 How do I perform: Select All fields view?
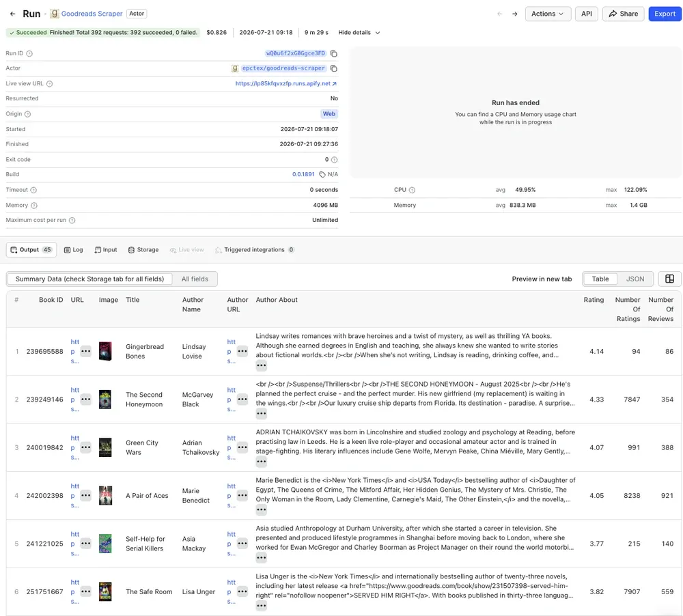pyautogui.click(x=195, y=279)
